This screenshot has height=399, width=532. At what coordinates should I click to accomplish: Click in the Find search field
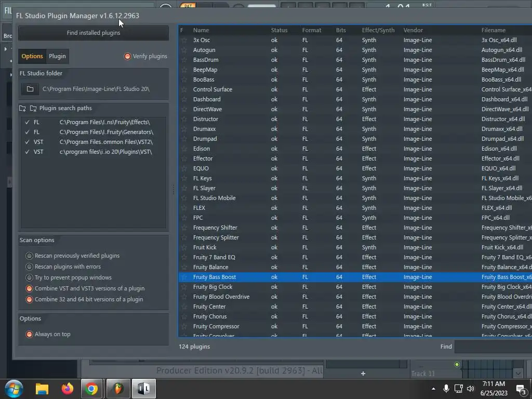tap(493, 347)
